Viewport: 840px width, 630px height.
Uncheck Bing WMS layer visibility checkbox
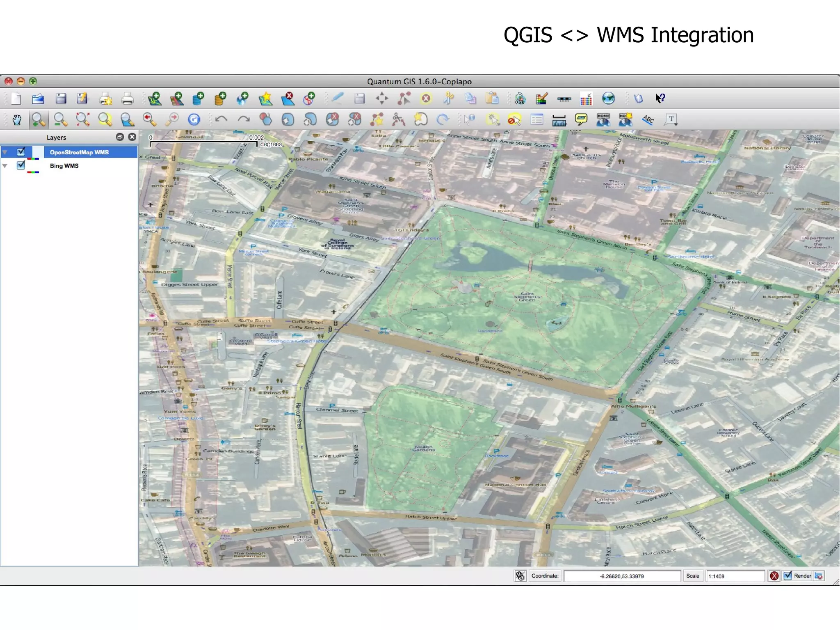(21, 165)
